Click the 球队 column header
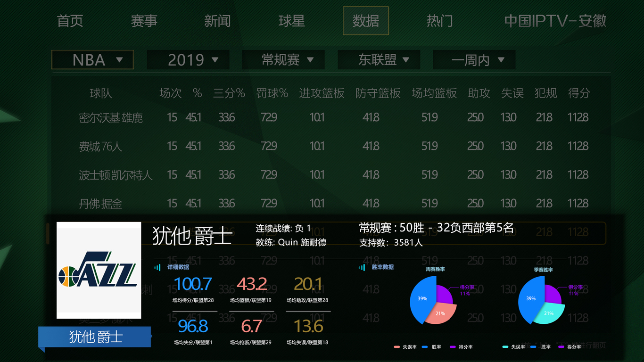 click(101, 93)
